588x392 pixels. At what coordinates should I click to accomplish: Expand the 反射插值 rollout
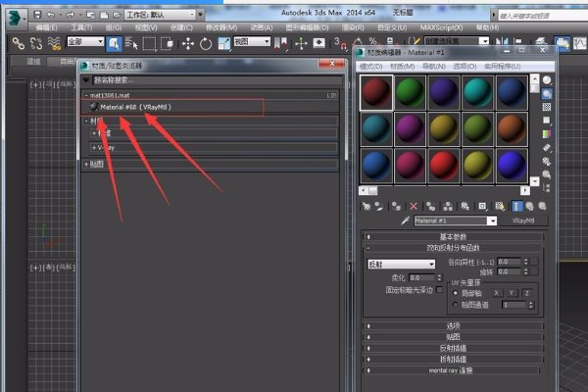(x=453, y=348)
